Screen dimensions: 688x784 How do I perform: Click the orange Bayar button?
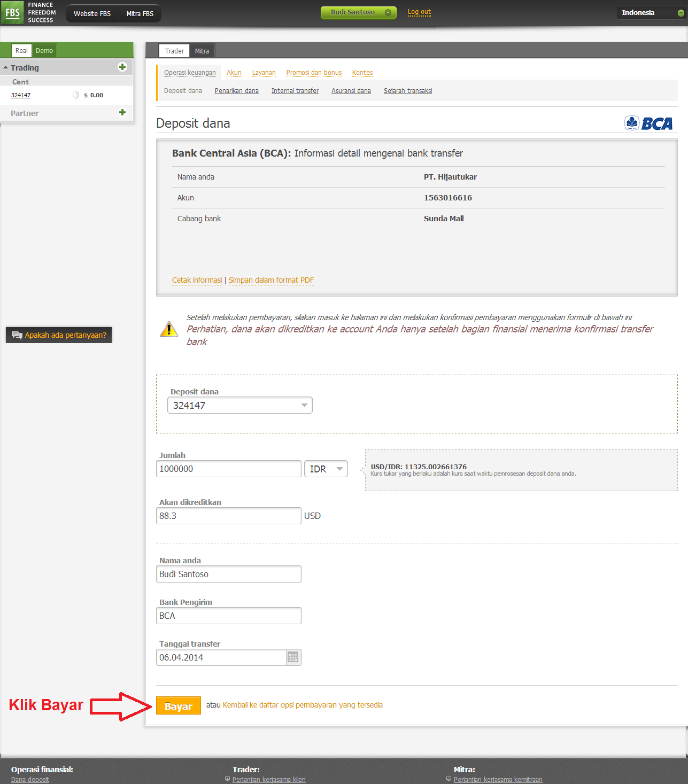click(179, 705)
